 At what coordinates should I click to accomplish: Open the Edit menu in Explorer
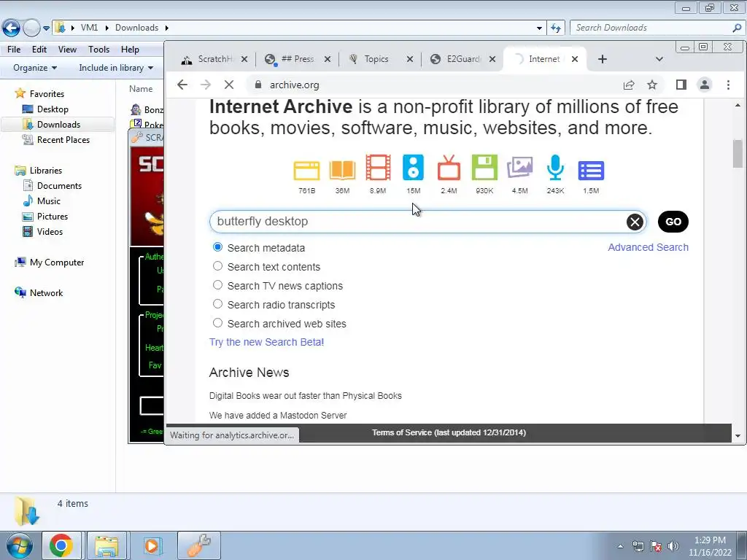[x=39, y=50]
